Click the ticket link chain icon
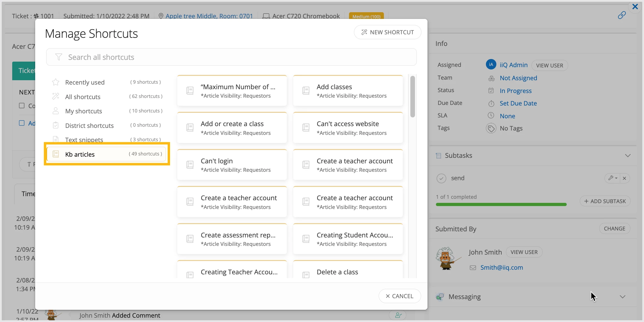644x322 pixels. (x=622, y=15)
